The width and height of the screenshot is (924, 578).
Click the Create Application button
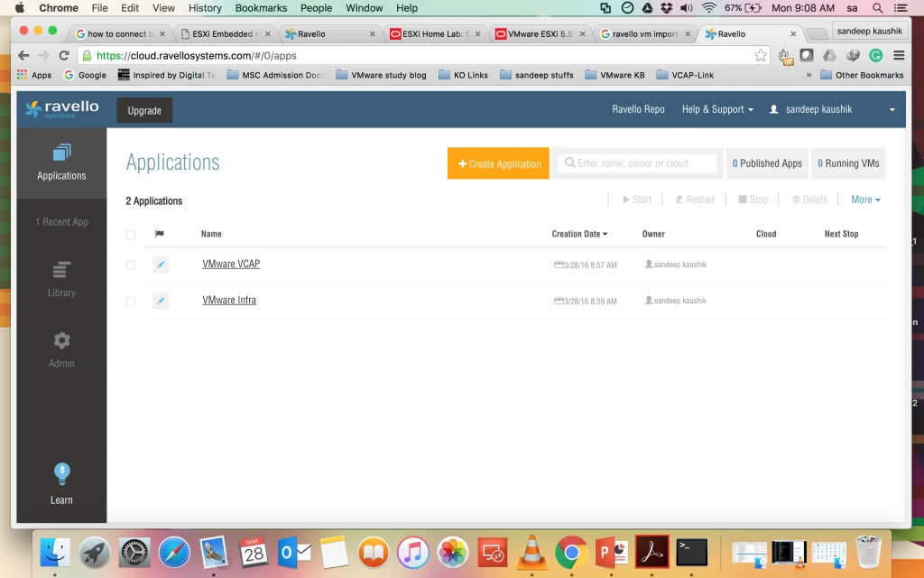[498, 163]
